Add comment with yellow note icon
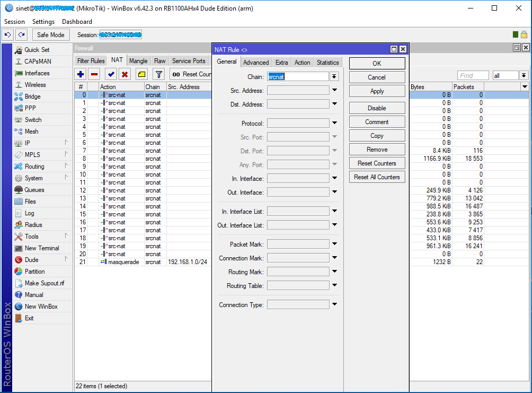Image resolution: width=532 pixels, height=393 pixels. (x=142, y=74)
